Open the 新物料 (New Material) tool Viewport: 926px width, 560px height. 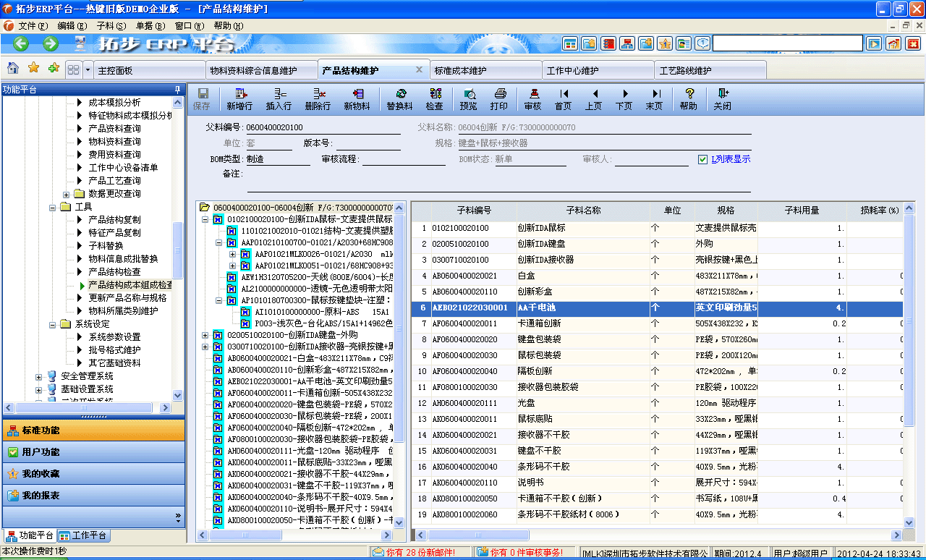[x=359, y=98]
